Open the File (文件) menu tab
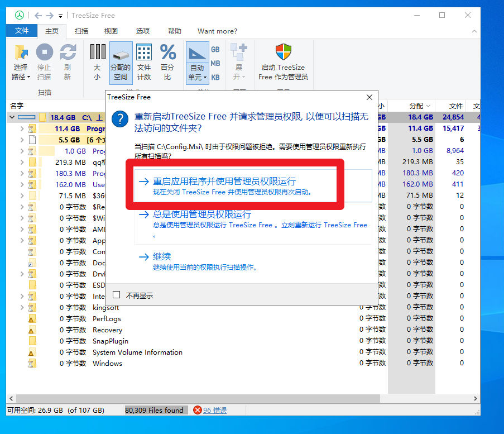Screen dimensions: 504x434 pyautogui.click(x=22, y=31)
